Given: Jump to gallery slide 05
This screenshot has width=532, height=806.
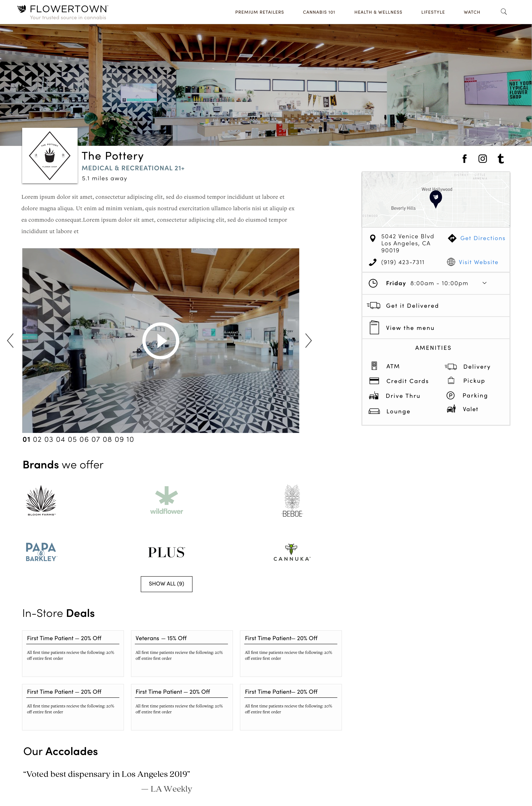Looking at the screenshot, I should pos(72,440).
